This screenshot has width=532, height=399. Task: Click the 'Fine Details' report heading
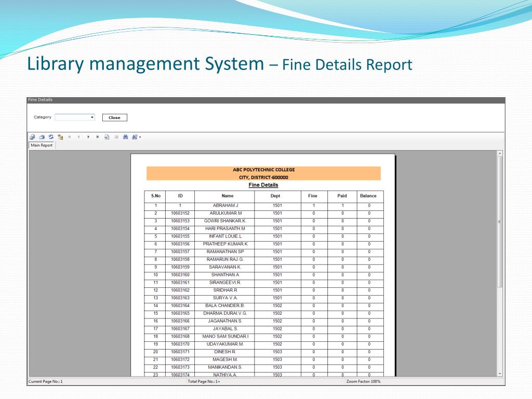coord(263,185)
